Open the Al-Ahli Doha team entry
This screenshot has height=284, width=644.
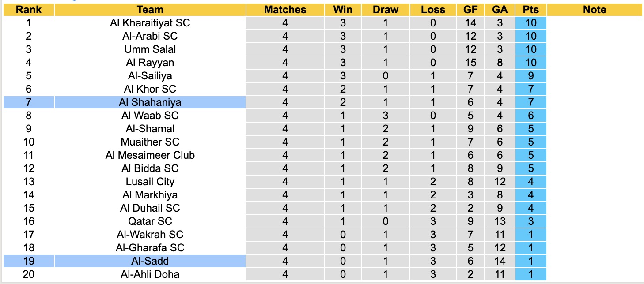tap(150, 274)
